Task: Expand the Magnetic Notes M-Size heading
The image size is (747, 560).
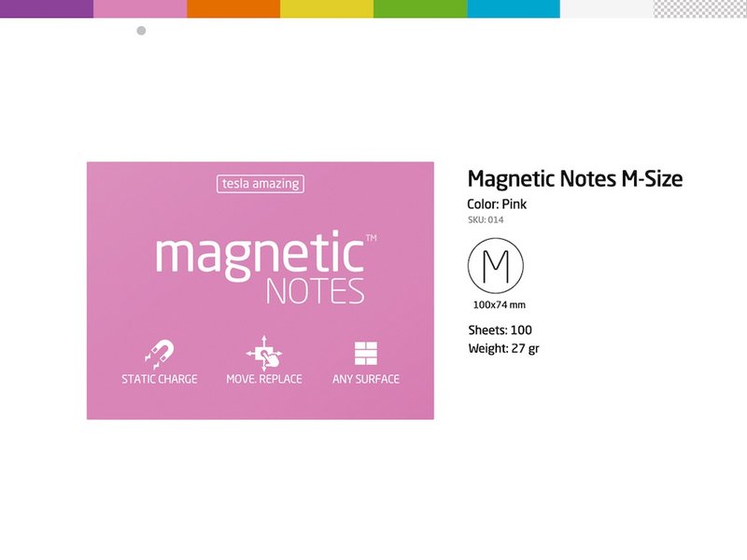Action: pos(575,177)
